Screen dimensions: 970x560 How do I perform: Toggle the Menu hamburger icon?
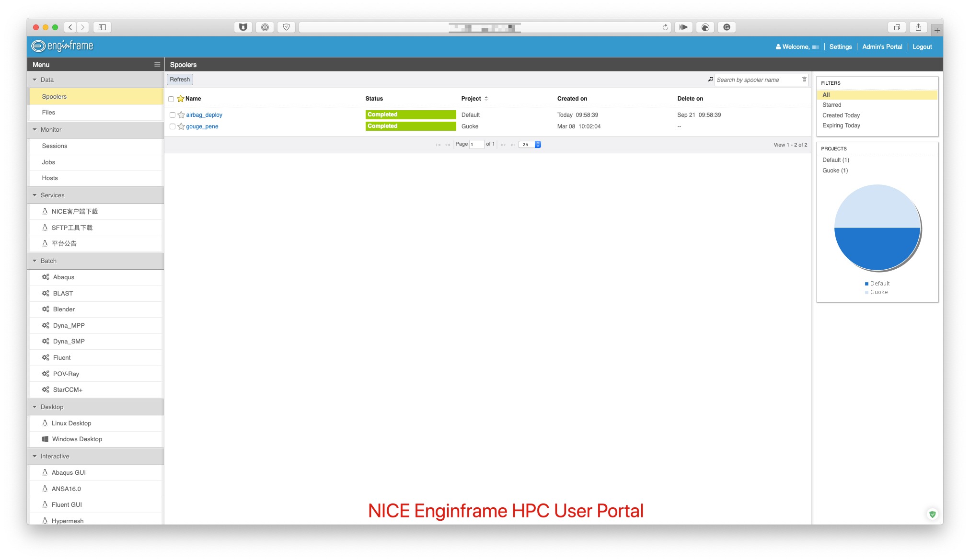tap(157, 64)
